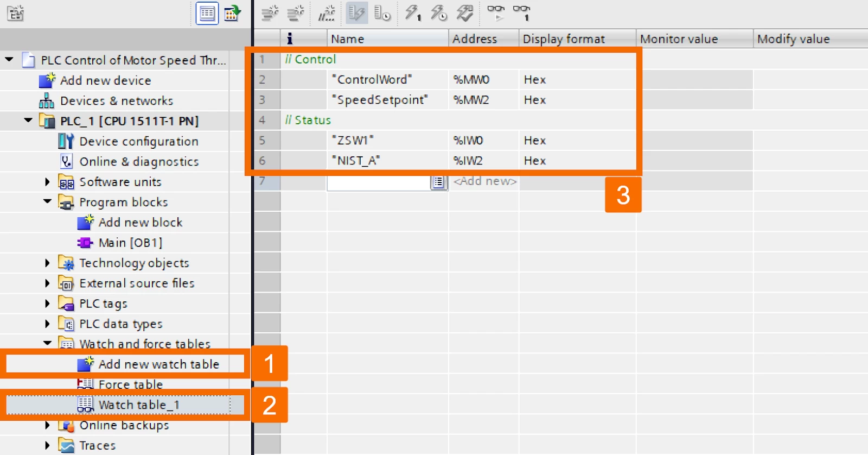
Task: Click the Add new device icon
Action: coord(47,80)
